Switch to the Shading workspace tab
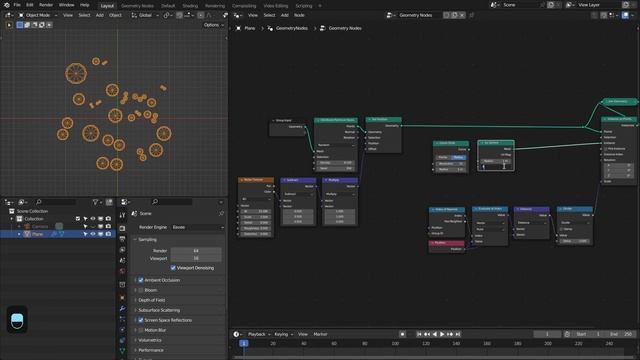Image resolution: width=640 pixels, height=360 pixels. pyautogui.click(x=190, y=6)
